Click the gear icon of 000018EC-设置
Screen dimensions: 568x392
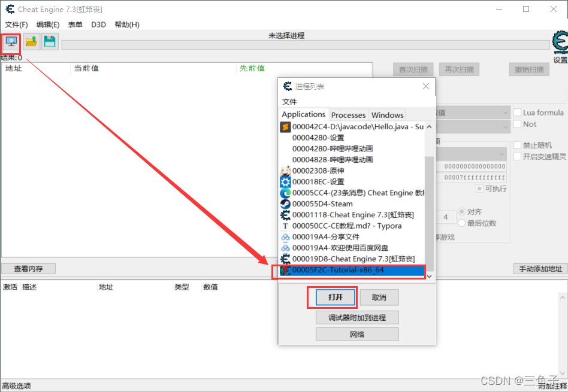click(x=285, y=182)
